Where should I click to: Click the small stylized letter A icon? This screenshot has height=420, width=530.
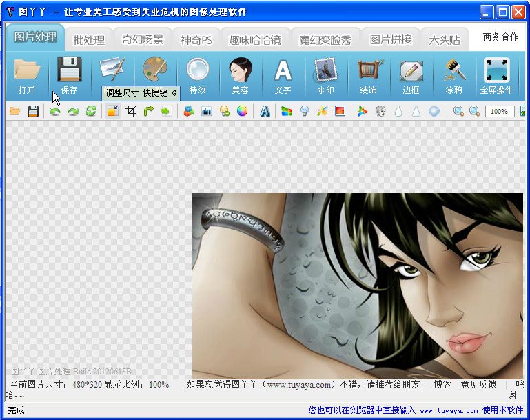(265, 111)
